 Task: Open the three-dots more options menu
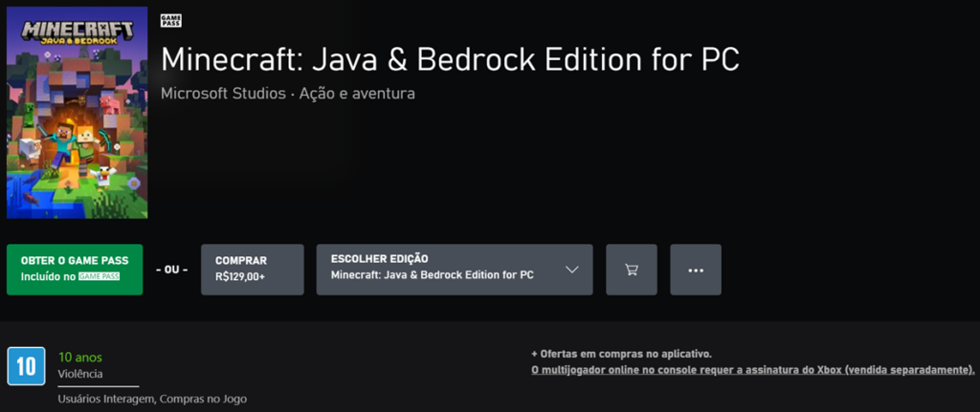[x=696, y=270]
